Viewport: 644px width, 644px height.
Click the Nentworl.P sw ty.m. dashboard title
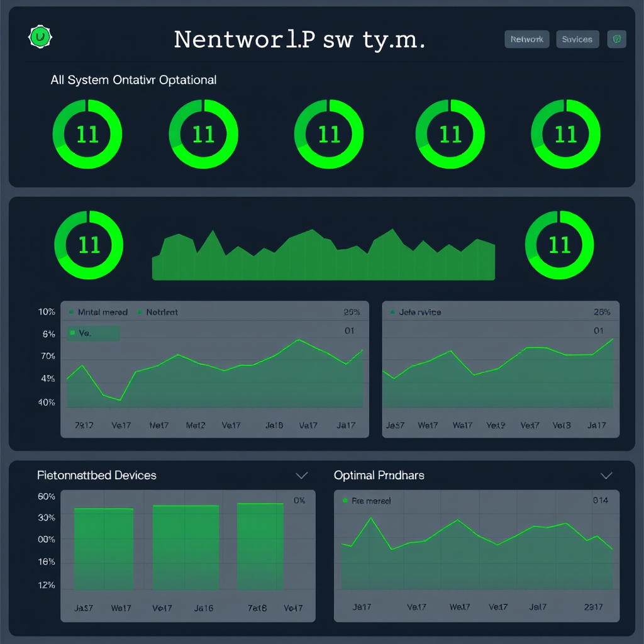coord(299,40)
